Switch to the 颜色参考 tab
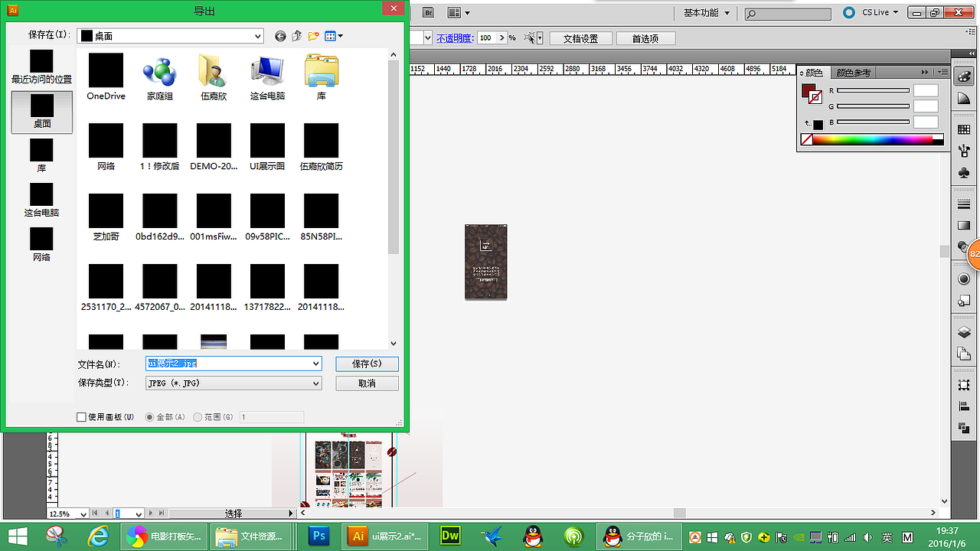 [x=853, y=73]
